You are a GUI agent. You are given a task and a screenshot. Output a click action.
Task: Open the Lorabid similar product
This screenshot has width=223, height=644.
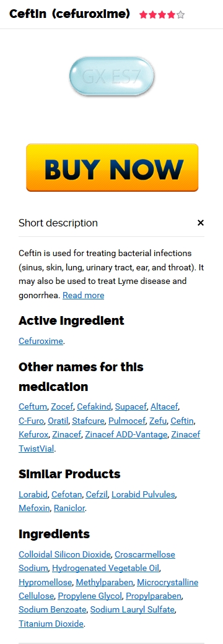click(33, 494)
